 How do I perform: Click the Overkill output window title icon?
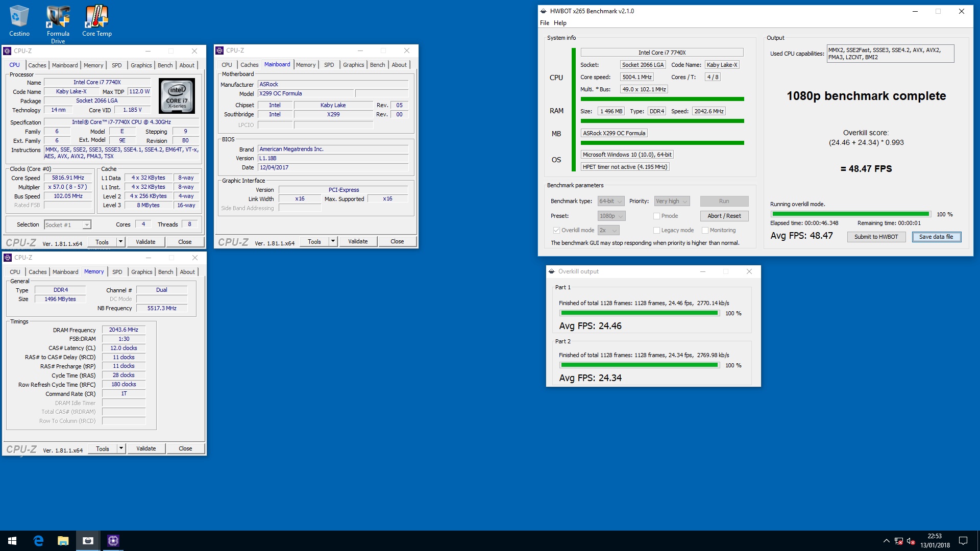552,271
